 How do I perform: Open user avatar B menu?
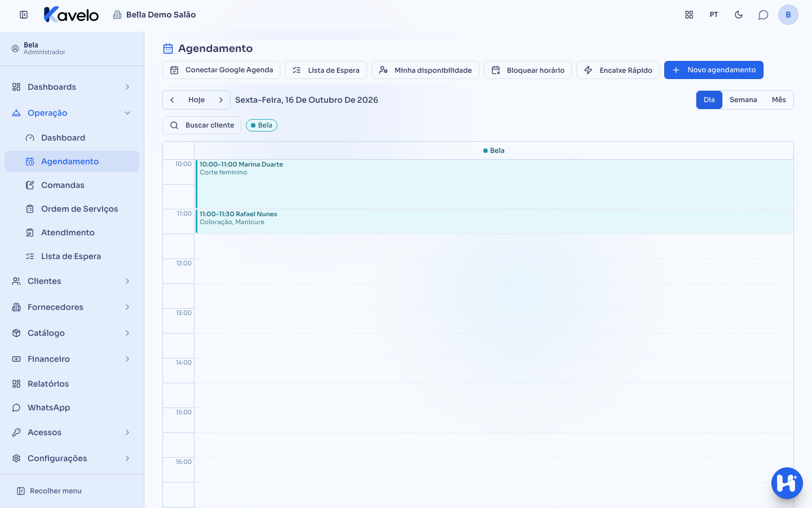coord(788,15)
